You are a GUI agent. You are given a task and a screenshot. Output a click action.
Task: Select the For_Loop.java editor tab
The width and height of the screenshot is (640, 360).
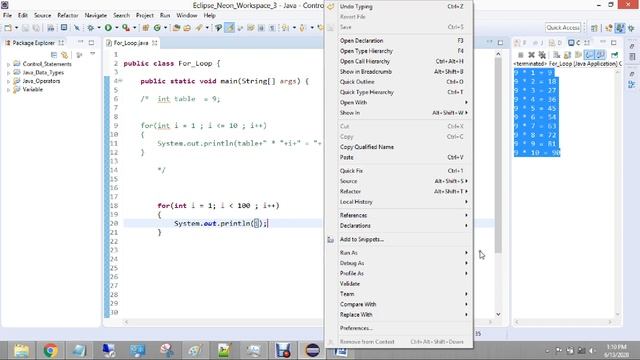click(x=131, y=42)
